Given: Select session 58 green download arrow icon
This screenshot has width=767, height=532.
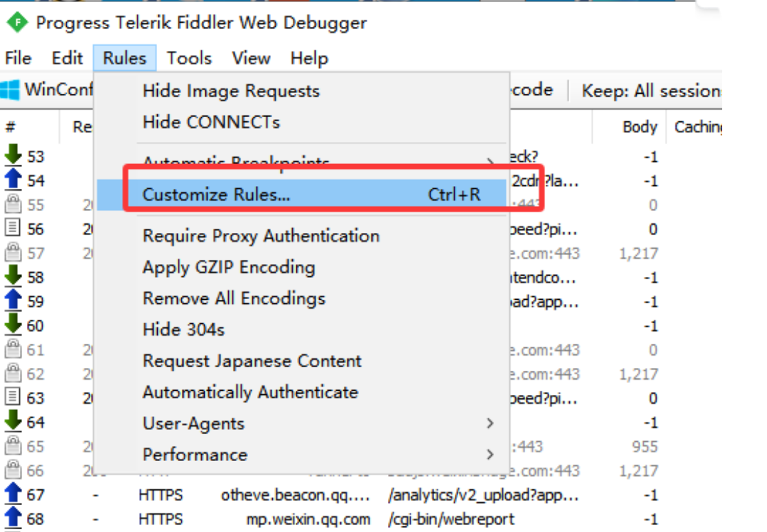Looking at the screenshot, I should (13, 276).
